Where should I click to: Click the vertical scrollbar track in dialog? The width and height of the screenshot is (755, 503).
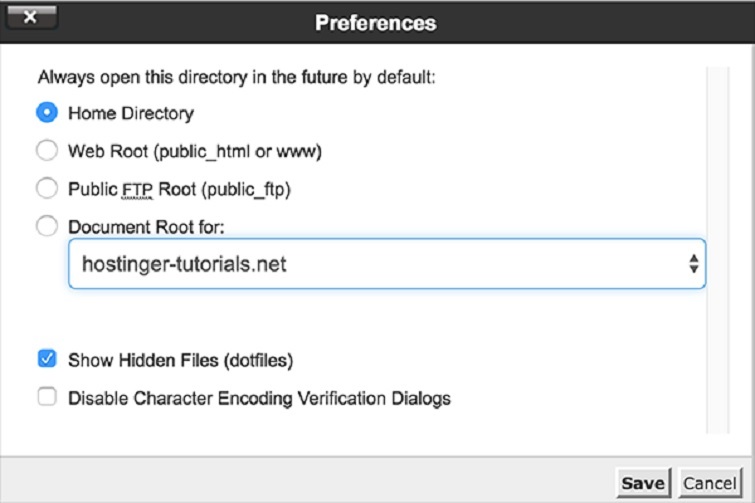[718, 250]
